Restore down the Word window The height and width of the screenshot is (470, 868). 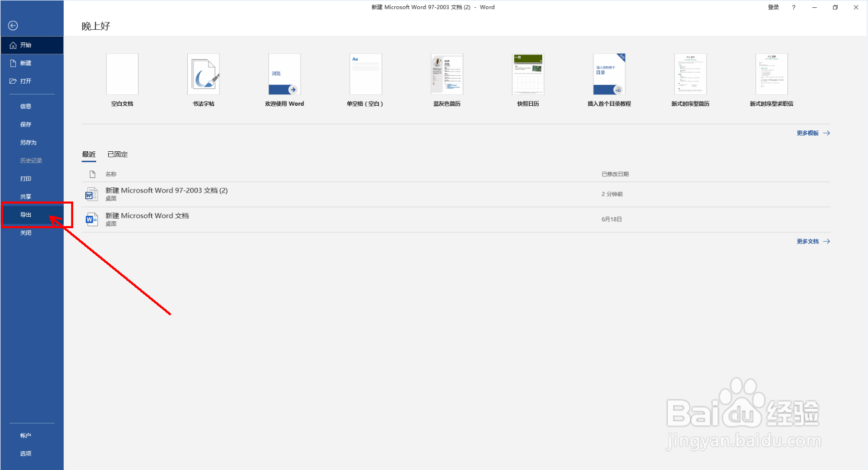tap(835, 7)
